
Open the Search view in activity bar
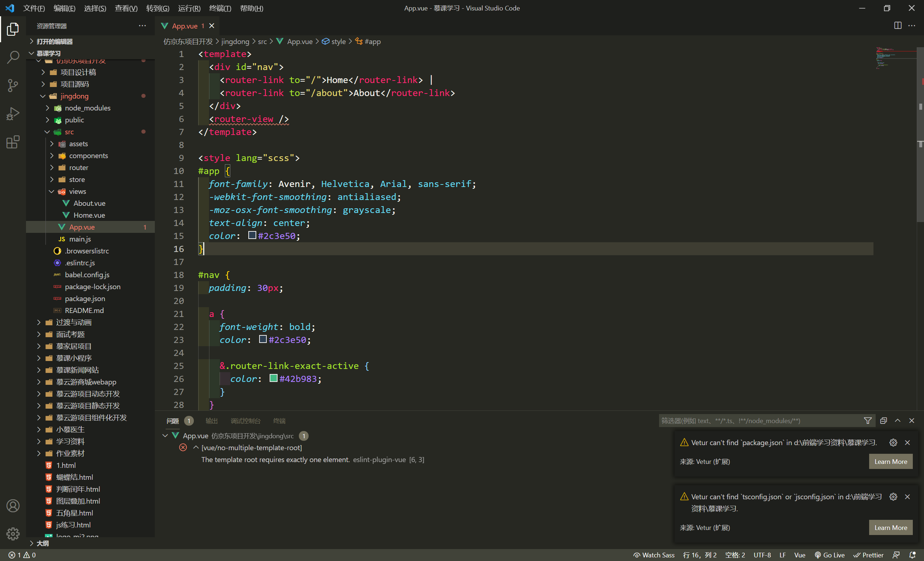[x=13, y=57]
